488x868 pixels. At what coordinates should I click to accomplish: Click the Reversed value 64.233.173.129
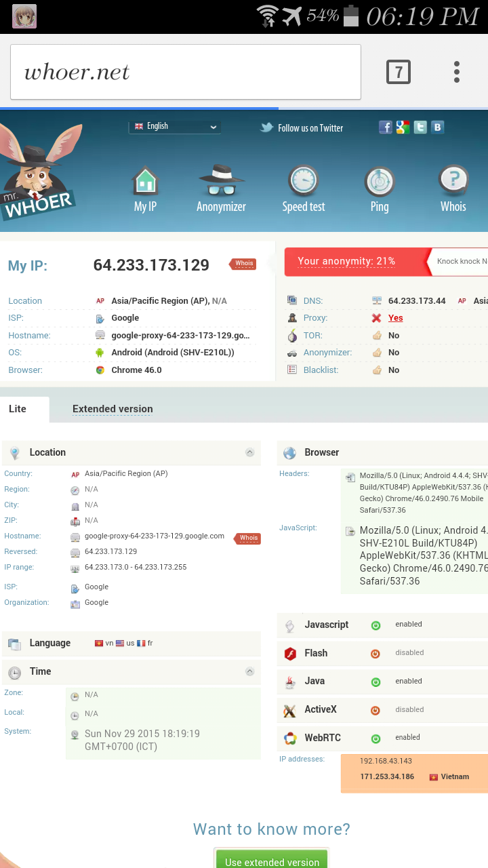coord(110,551)
